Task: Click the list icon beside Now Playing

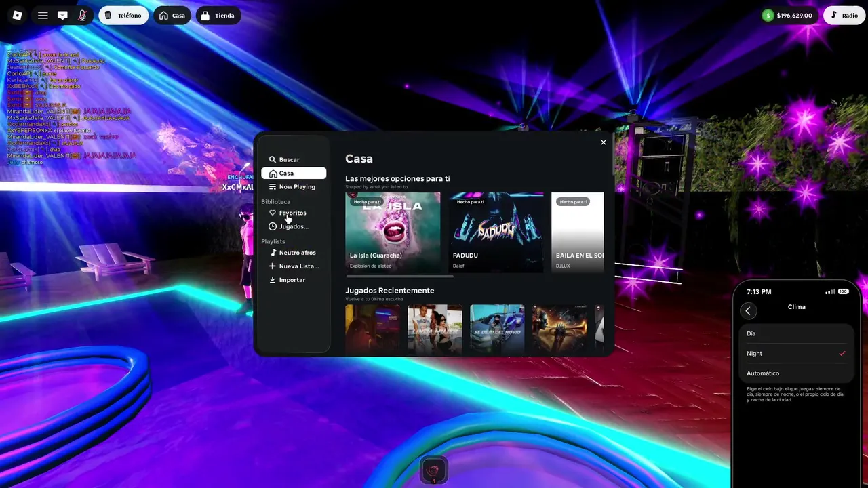Action: point(273,187)
